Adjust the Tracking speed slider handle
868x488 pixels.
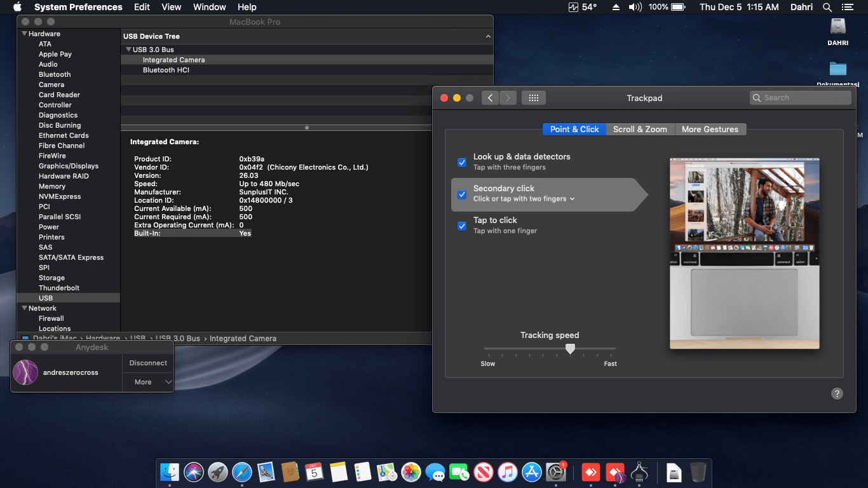[x=570, y=348]
